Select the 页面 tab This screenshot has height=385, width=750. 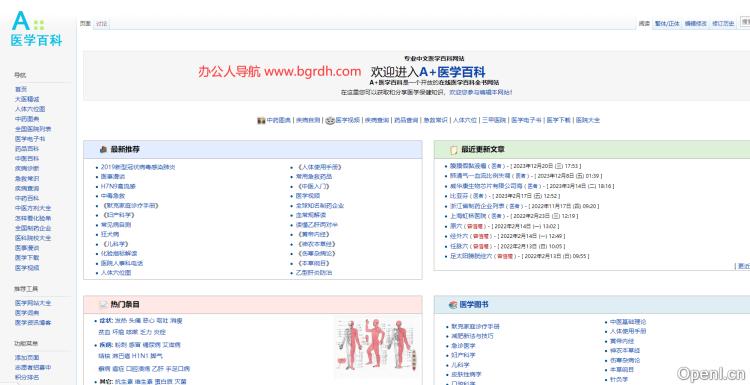click(x=85, y=23)
